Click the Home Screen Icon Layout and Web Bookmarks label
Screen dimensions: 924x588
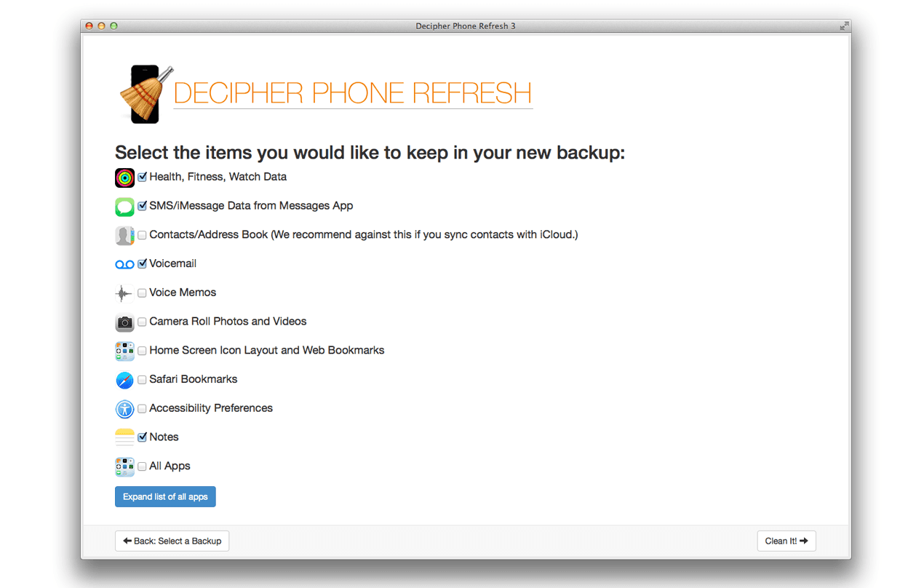pos(267,351)
